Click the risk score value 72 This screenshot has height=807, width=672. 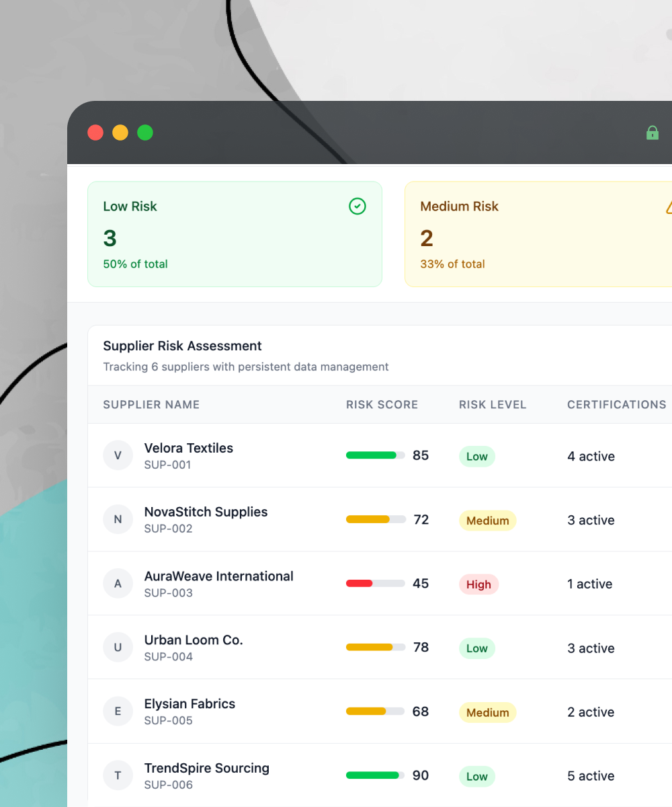[421, 519]
